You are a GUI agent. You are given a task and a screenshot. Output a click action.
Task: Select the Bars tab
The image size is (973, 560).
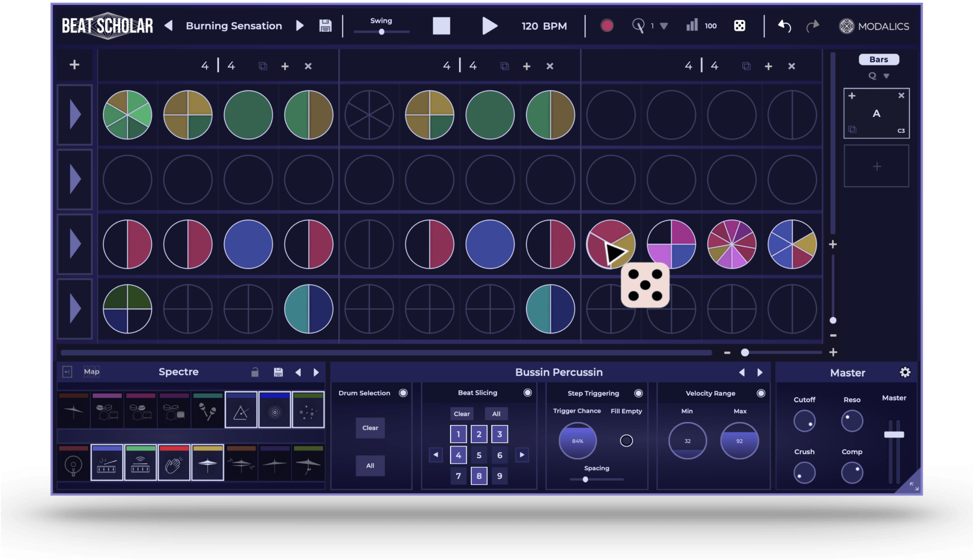click(878, 60)
